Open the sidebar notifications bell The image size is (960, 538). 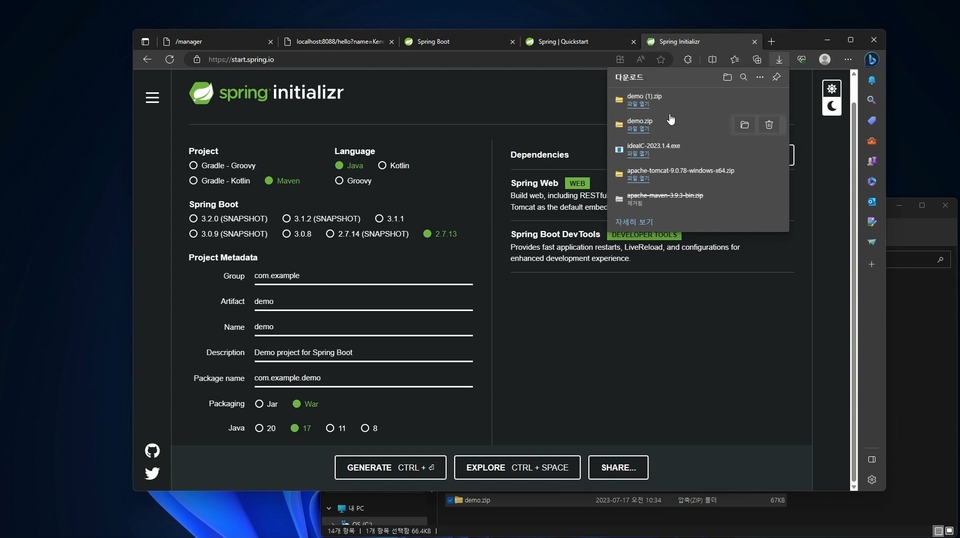872,80
